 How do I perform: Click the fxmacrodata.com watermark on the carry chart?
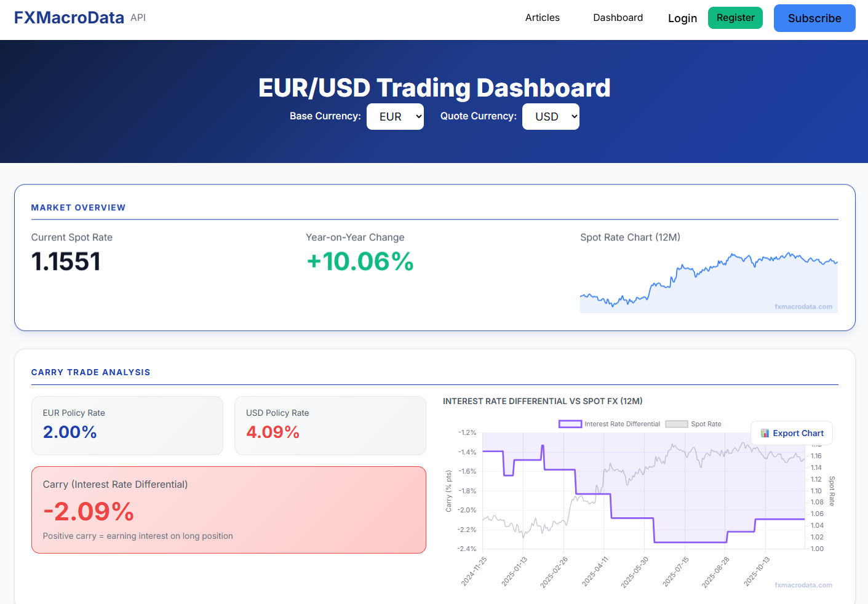803,584
